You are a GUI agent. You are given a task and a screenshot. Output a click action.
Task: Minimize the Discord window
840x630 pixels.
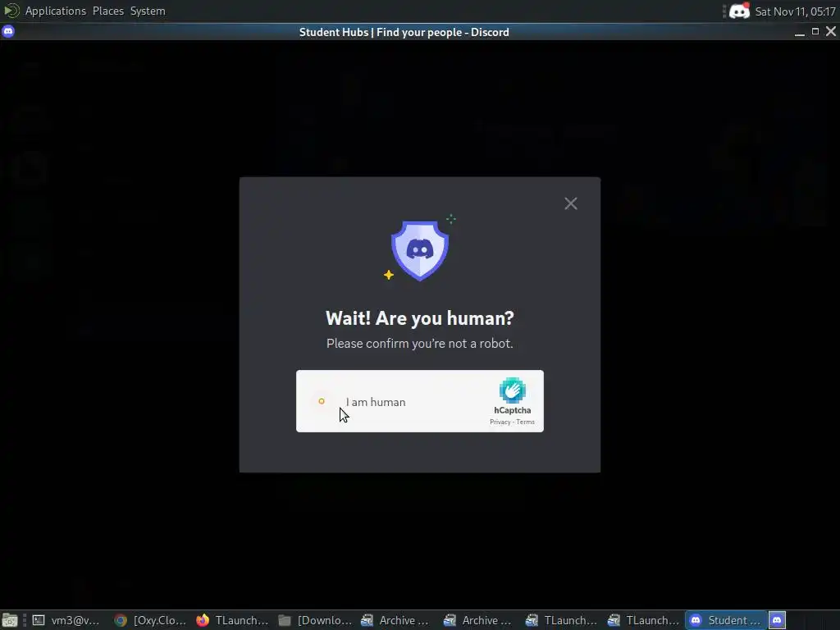click(799, 32)
